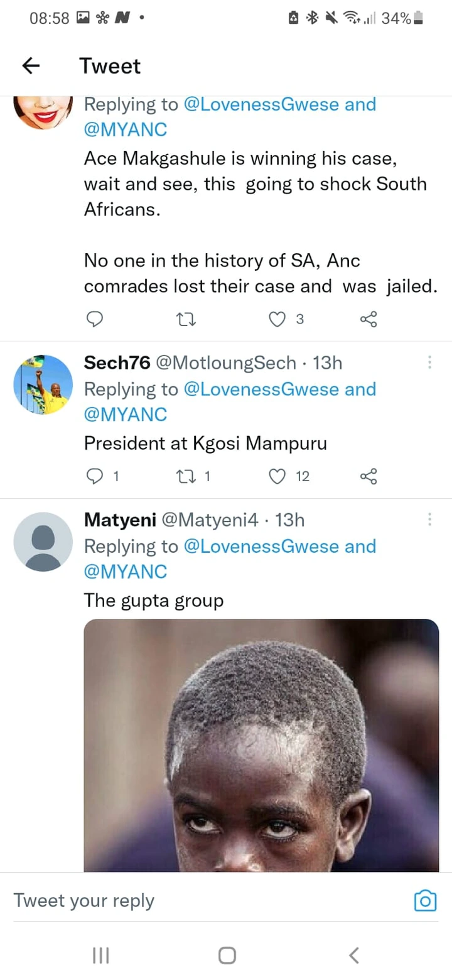
Task: Open more options for Matyeni's tweet
Action: pos(429,520)
